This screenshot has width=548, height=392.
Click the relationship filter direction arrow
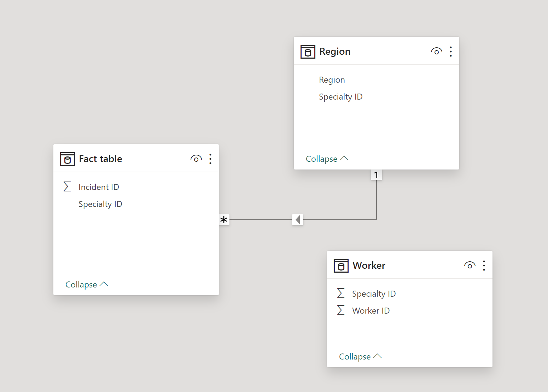tap(298, 220)
